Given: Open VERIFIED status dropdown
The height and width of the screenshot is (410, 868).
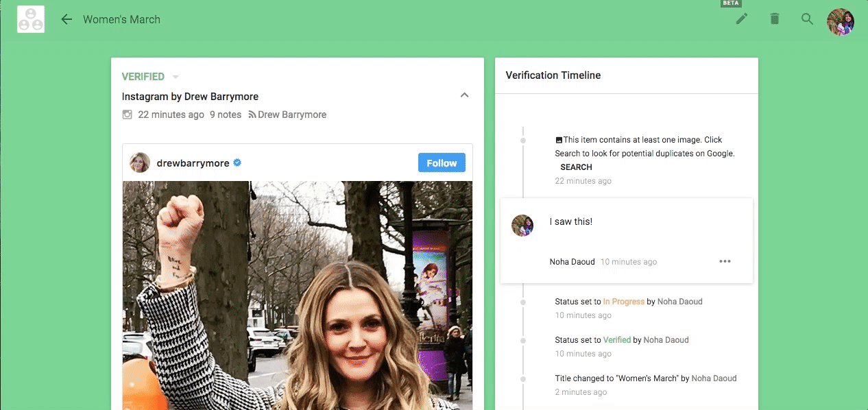Looking at the screenshot, I should [x=150, y=77].
